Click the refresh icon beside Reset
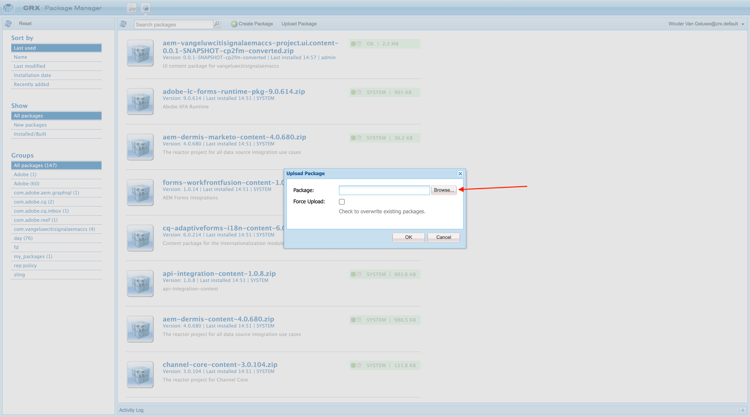 pyautogui.click(x=8, y=23)
